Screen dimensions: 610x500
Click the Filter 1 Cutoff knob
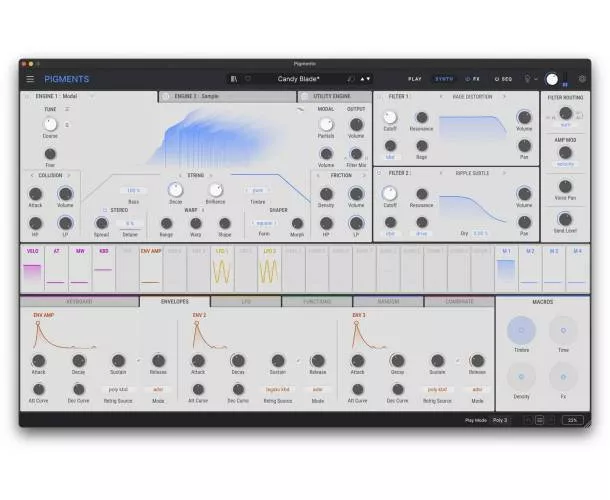tap(390, 118)
